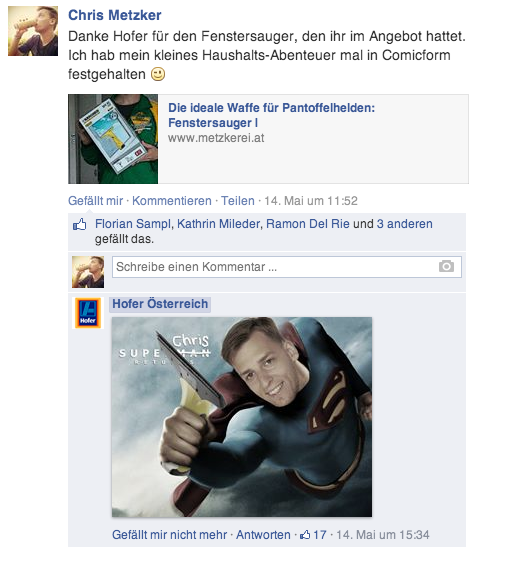Open the Chris Metzker profile name link
This screenshot has width=517, height=563.
pos(115,15)
